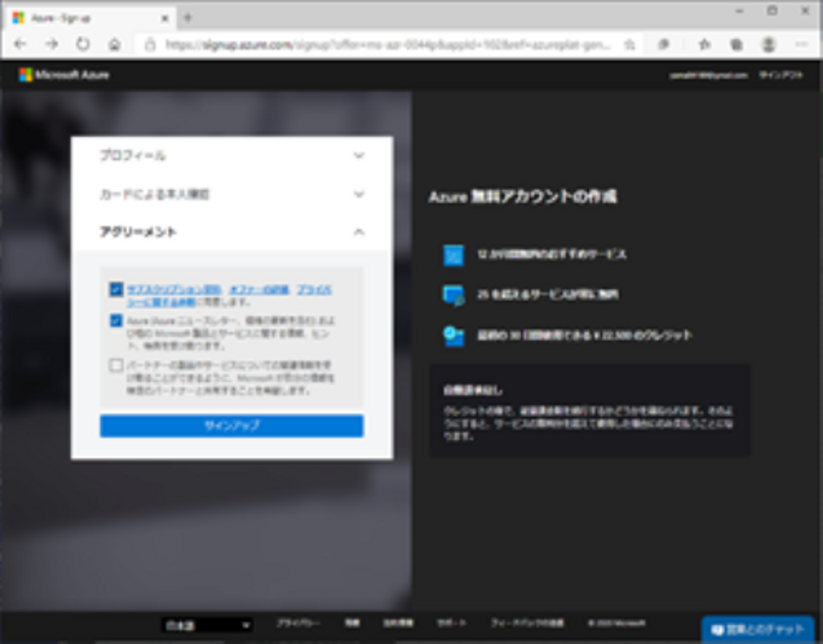Collapse the アグリーメント section
The height and width of the screenshot is (644, 823).
[232, 232]
